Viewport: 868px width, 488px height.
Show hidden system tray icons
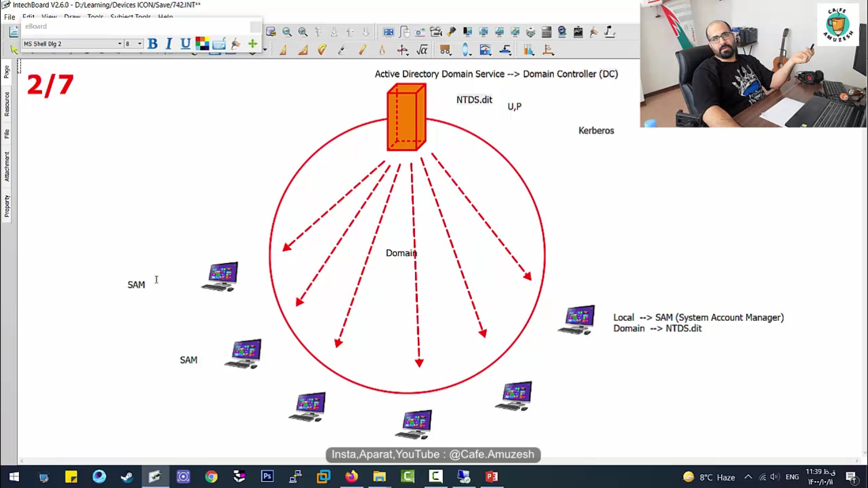tap(748, 477)
